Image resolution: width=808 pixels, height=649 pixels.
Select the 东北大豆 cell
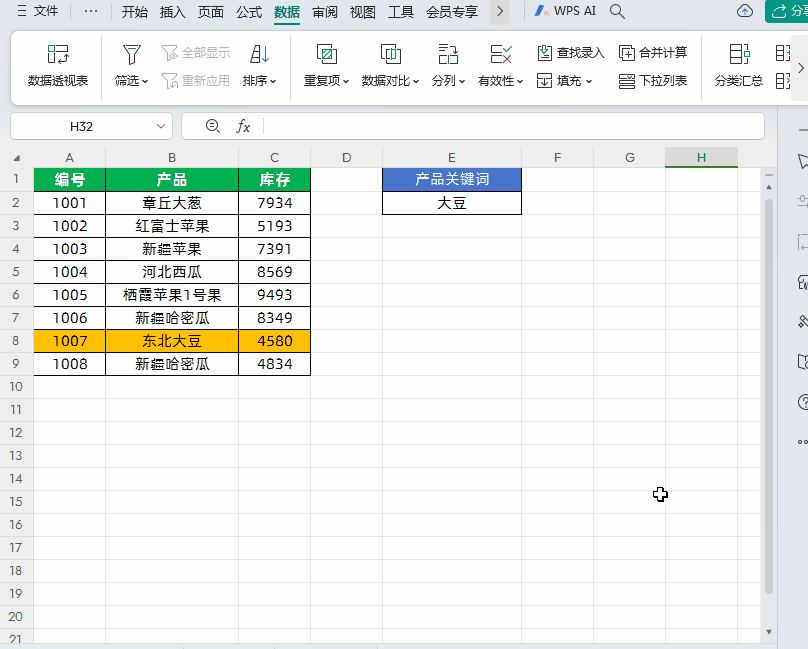tap(172, 341)
